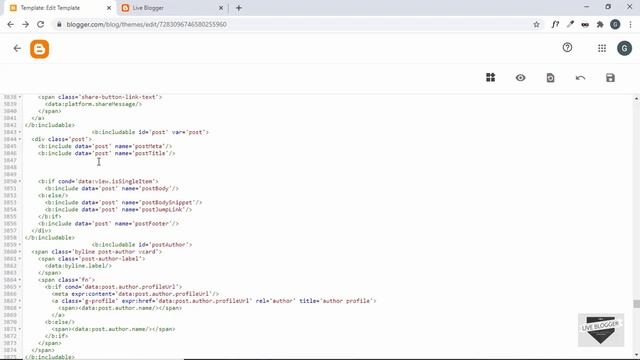Click the line with name='postBody'
This screenshot has width=640, height=360.
point(112,189)
